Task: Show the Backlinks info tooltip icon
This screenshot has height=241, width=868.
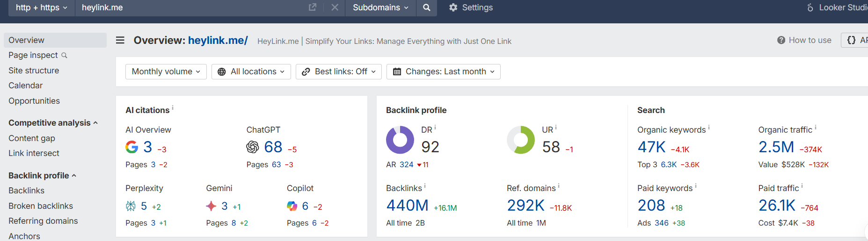Action: pyautogui.click(x=425, y=186)
